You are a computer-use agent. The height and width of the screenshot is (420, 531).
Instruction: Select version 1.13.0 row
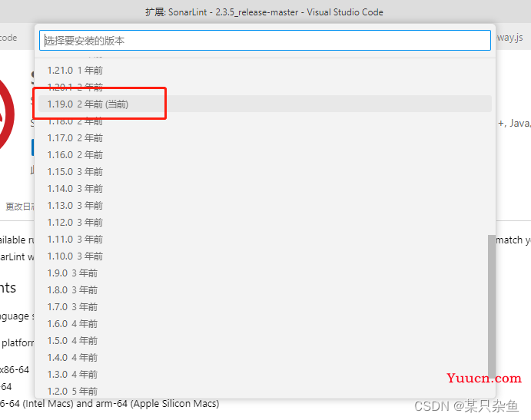tap(265, 206)
